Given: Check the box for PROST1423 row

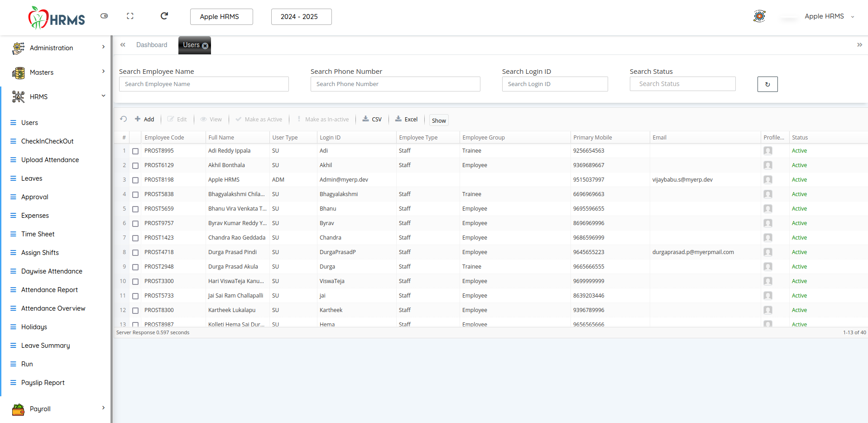Looking at the screenshot, I should pyautogui.click(x=135, y=238).
